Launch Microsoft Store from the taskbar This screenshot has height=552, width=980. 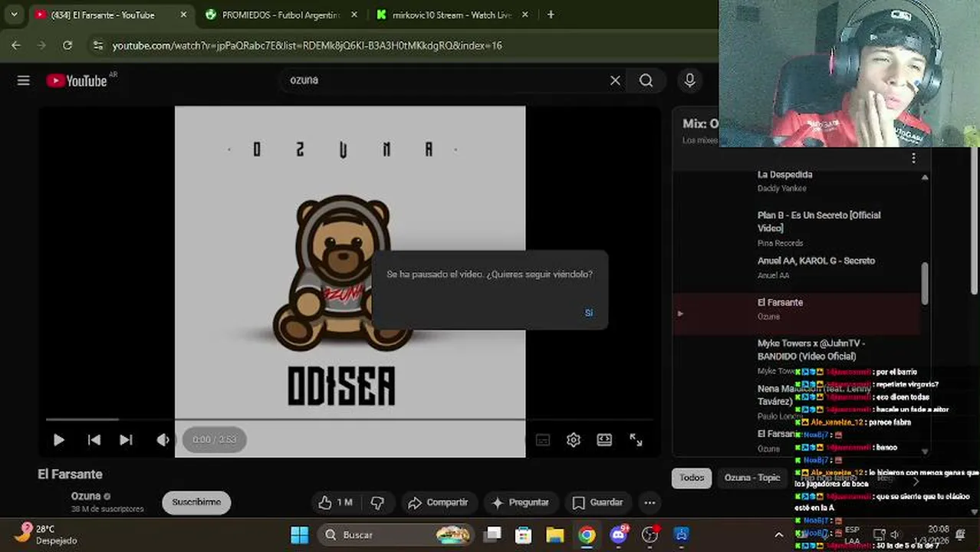524,534
